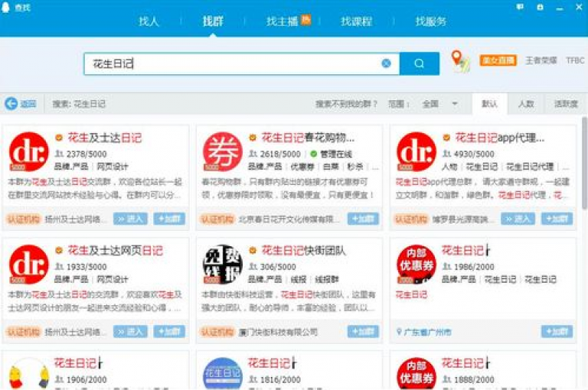Click the pin-window icon in title bar
Image resolution: width=588 pixels, height=390 pixels.
[540, 7]
